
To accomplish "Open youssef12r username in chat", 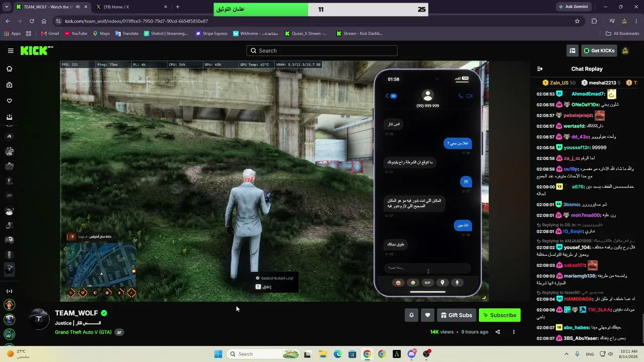I will coord(576,148).
